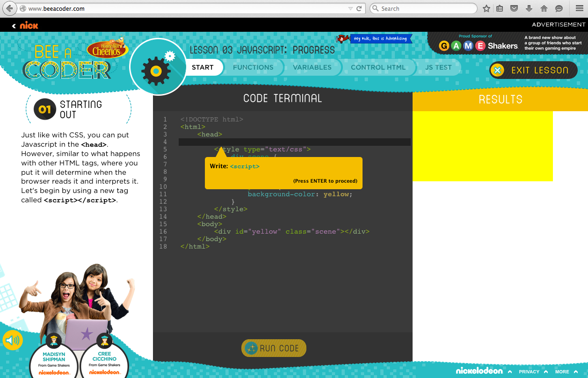The image size is (588, 378).
Task: Select the START lesson tab
Action: click(203, 67)
